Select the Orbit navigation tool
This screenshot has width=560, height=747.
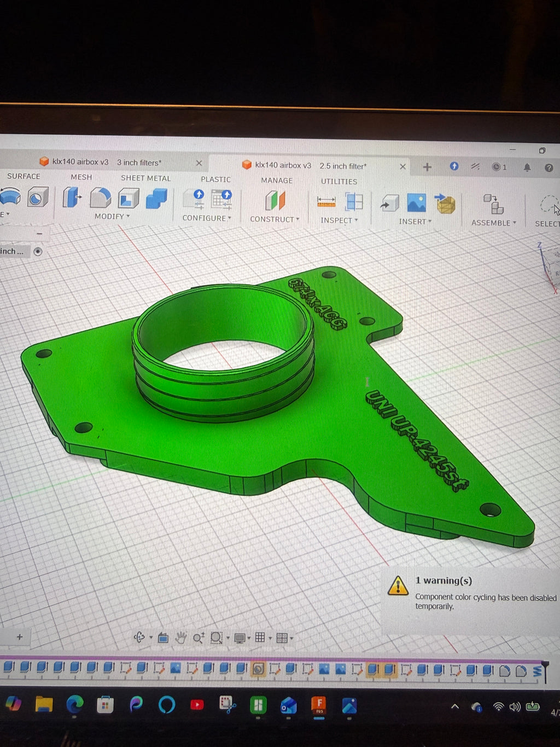point(139,637)
